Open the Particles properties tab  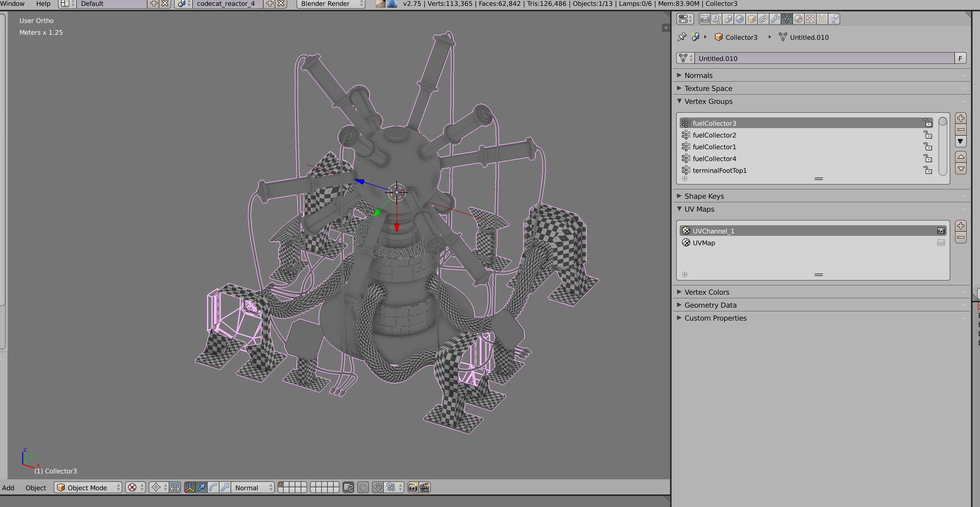822,19
